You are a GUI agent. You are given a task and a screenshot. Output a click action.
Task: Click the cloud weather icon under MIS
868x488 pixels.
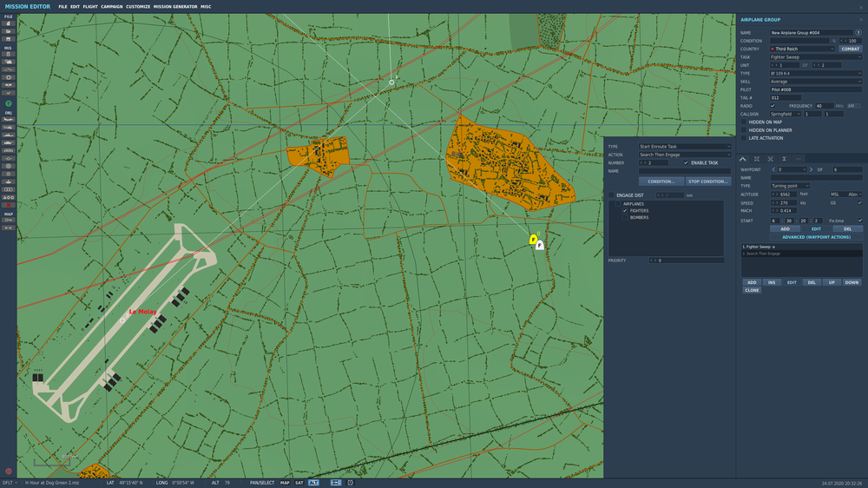point(8,62)
